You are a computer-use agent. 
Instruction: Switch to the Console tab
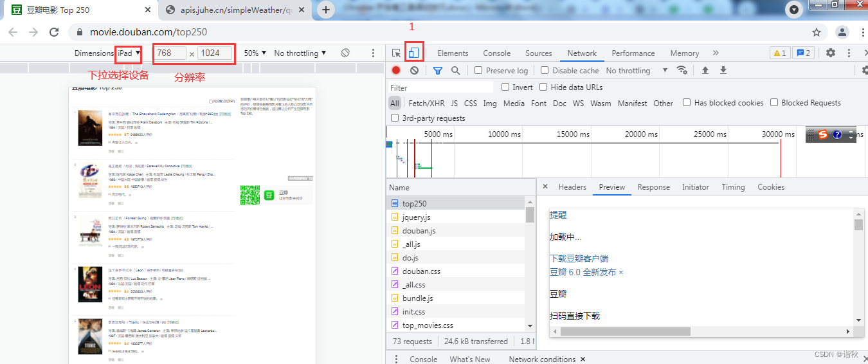pyautogui.click(x=497, y=53)
